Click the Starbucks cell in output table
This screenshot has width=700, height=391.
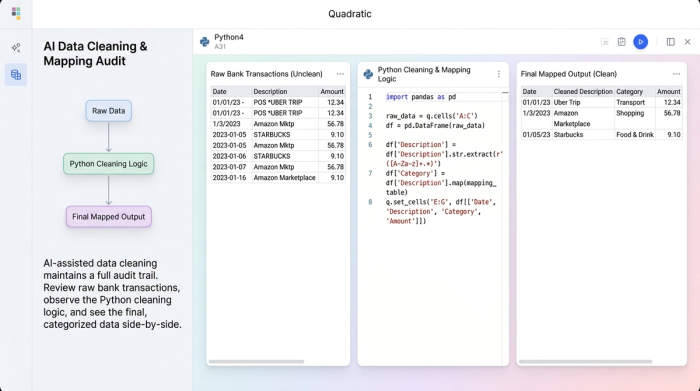click(x=583, y=135)
